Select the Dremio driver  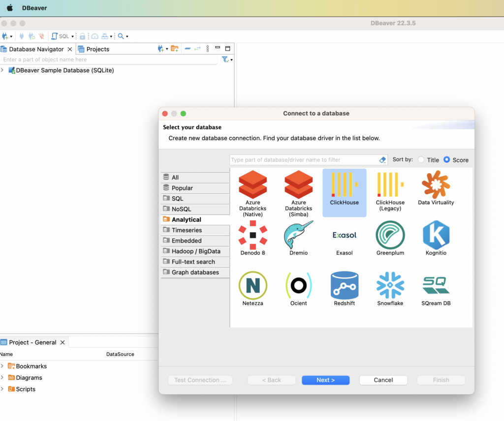(x=299, y=238)
